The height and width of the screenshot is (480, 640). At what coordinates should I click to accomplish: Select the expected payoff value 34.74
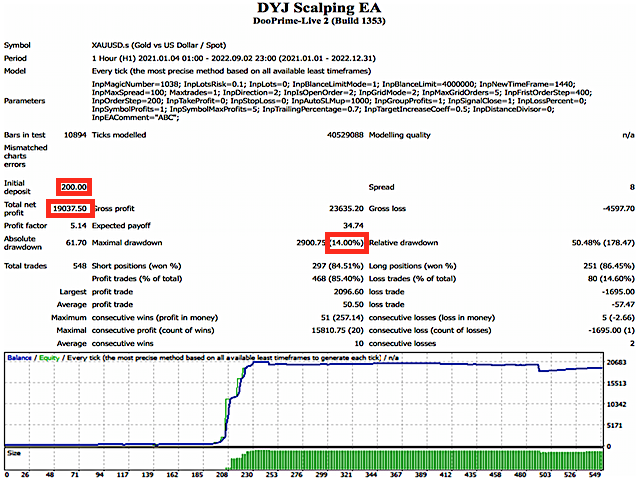tap(353, 226)
